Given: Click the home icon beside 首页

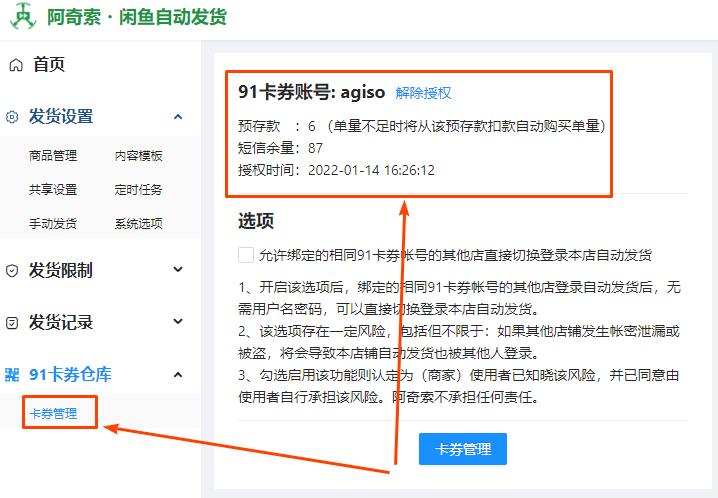Looking at the screenshot, I should [x=16, y=65].
